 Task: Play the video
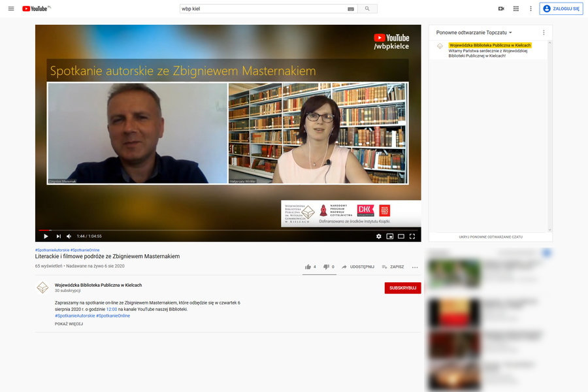[46, 236]
